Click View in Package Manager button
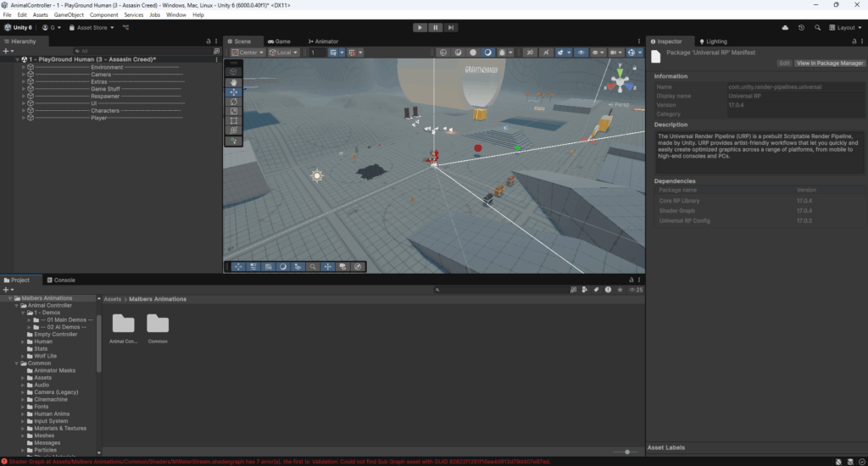The image size is (868, 466). point(829,63)
